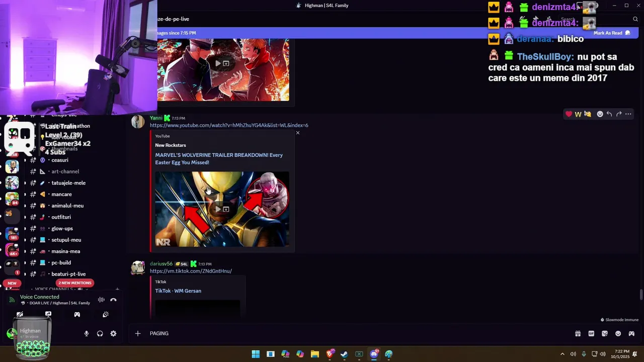
Task: Add attachment with plus button
Action: point(137,333)
